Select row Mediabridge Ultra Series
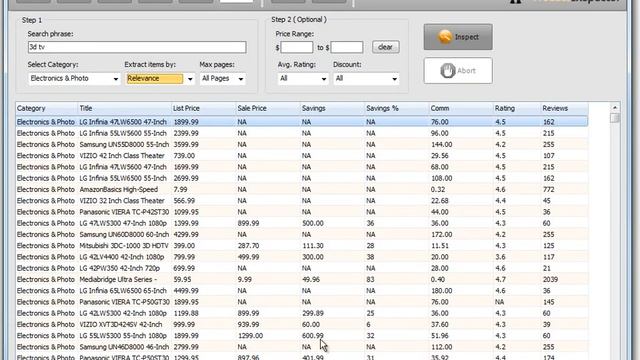 point(302,279)
